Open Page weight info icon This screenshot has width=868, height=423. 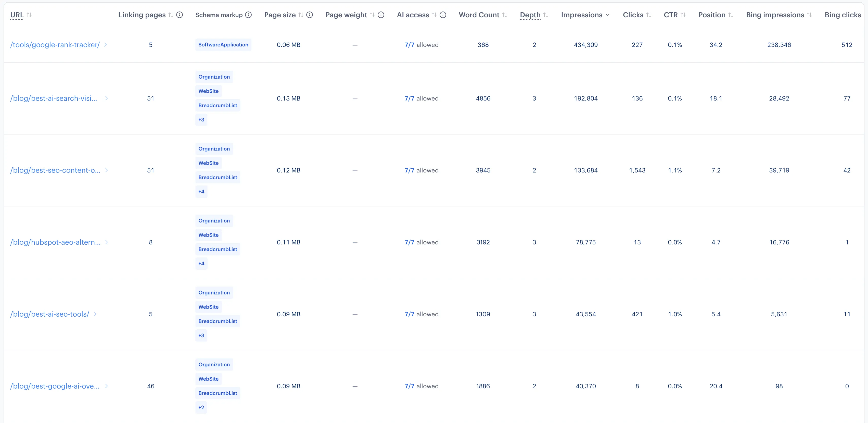(381, 15)
